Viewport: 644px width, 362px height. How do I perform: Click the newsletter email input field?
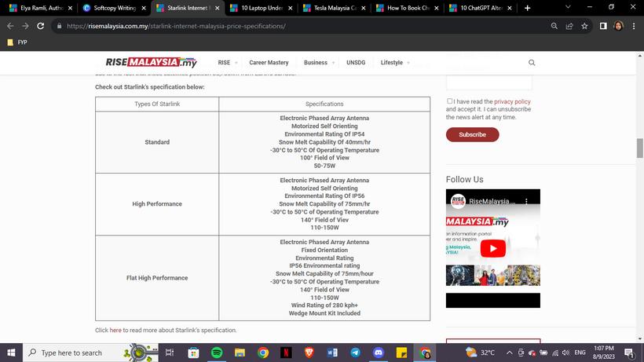click(x=488, y=82)
